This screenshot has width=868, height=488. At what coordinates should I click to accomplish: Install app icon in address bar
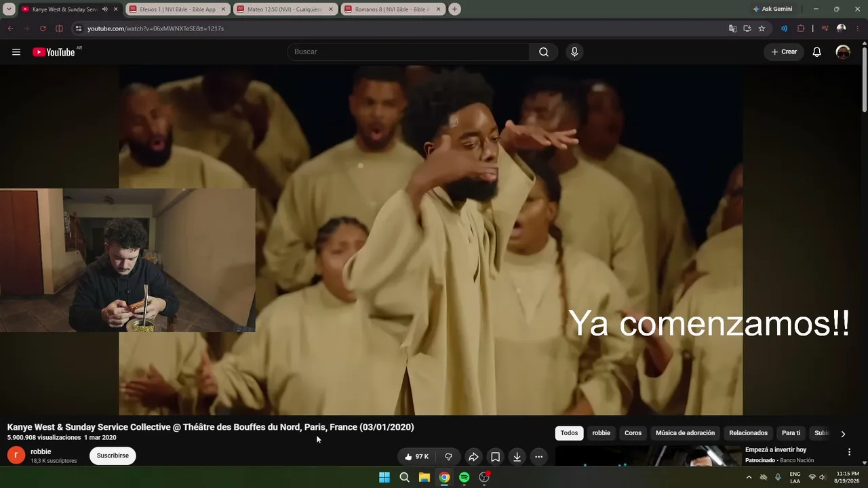pyautogui.click(x=747, y=28)
